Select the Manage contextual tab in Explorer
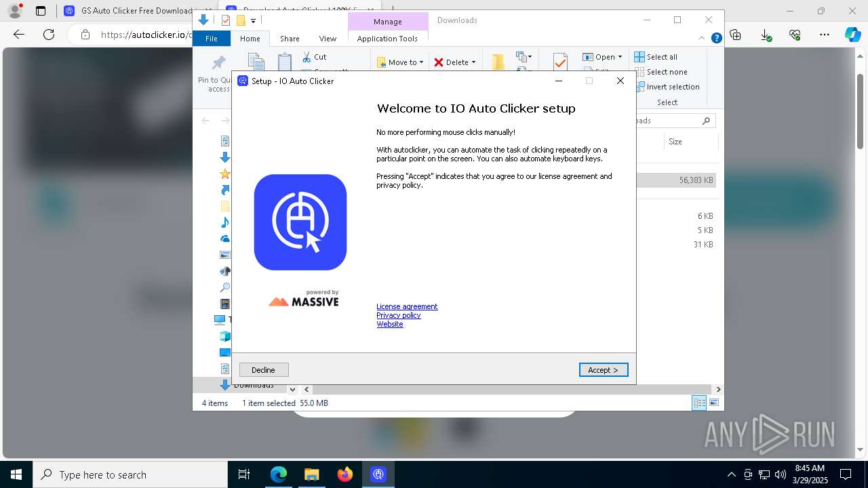The image size is (868, 488). 388,22
